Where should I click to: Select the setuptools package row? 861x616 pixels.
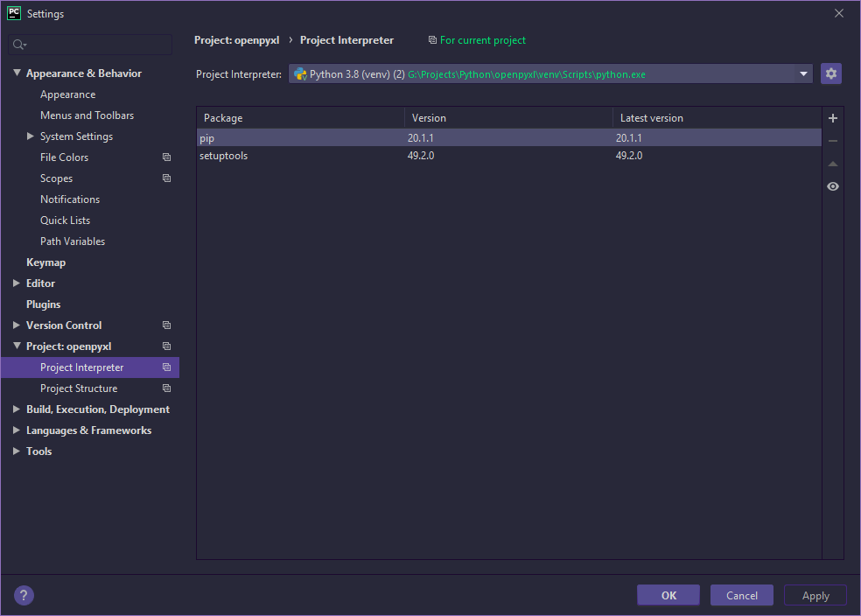[x=509, y=156]
